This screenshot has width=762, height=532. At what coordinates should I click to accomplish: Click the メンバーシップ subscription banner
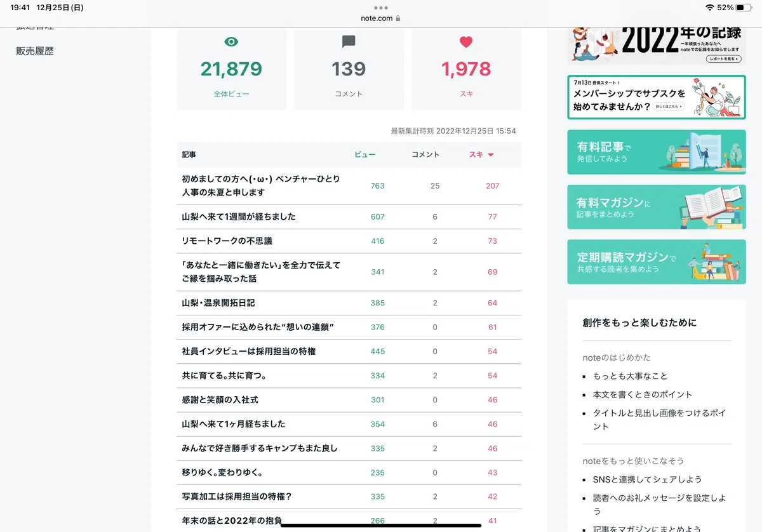657,97
